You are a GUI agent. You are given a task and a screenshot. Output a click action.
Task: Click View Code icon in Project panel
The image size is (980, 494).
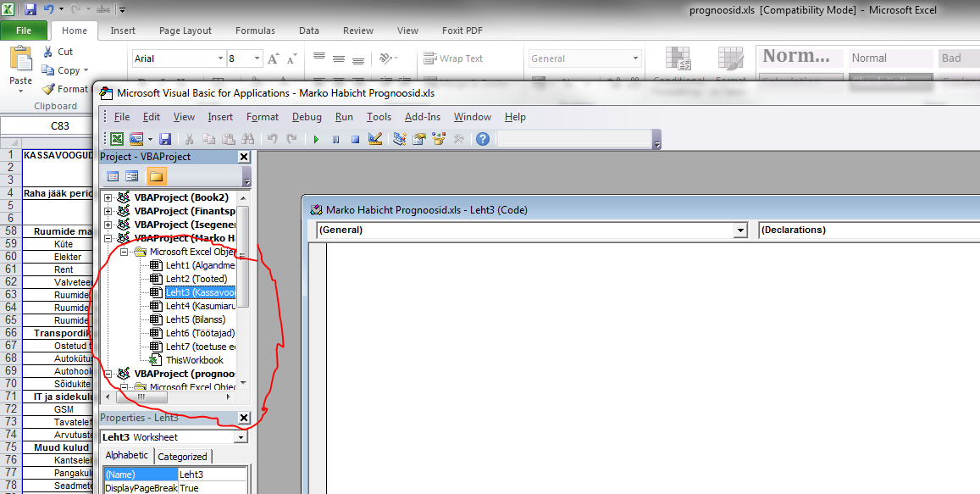pos(113,176)
